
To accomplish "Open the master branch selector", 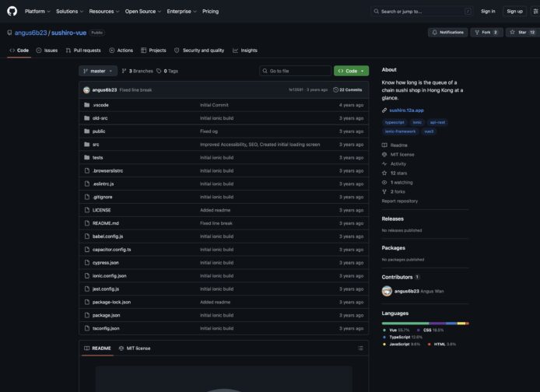I will (x=98, y=71).
